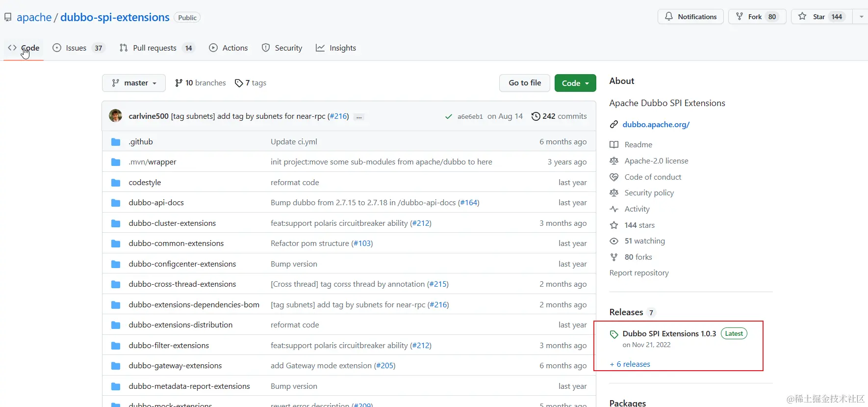Open carlvine500 author link

click(x=149, y=116)
